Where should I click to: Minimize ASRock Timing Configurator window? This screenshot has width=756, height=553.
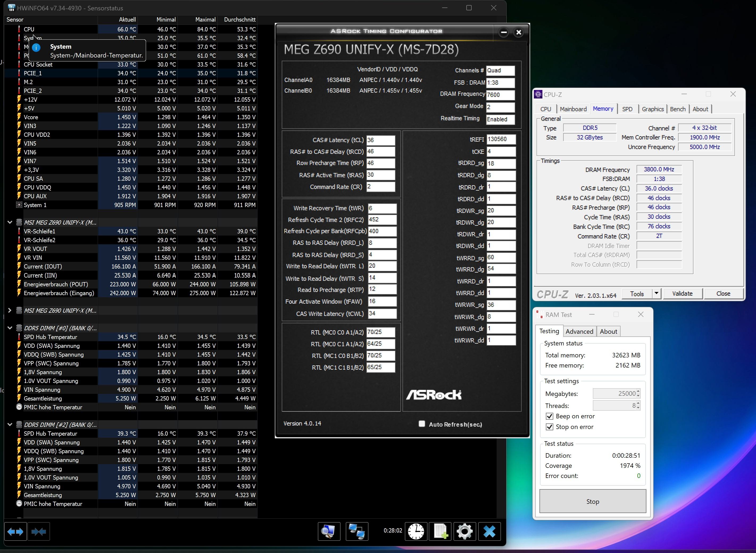(504, 32)
